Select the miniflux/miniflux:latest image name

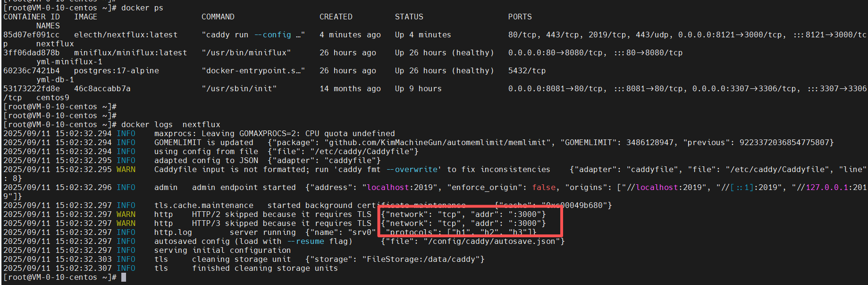(x=130, y=53)
